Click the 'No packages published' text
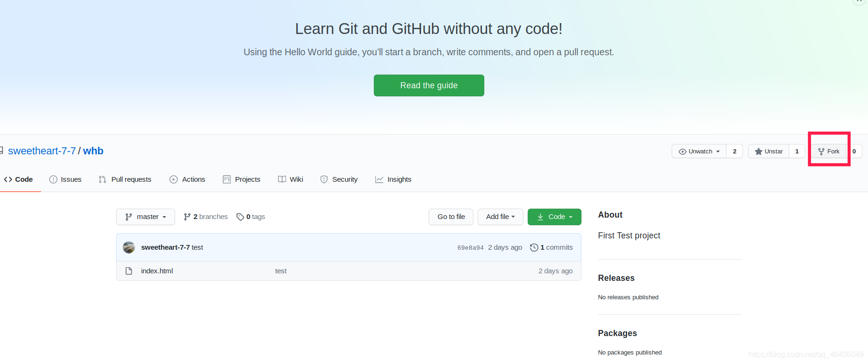The height and width of the screenshot is (363, 868). point(630,353)
